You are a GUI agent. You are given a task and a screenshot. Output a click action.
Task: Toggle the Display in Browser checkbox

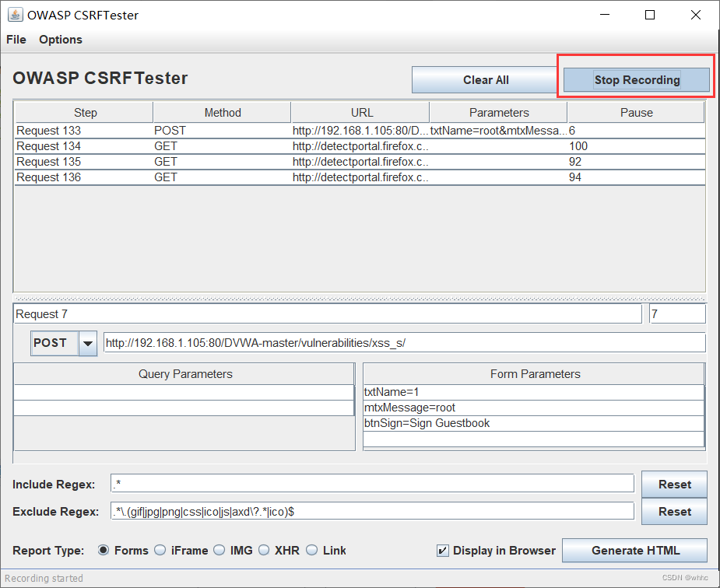[x=443, y=551]
